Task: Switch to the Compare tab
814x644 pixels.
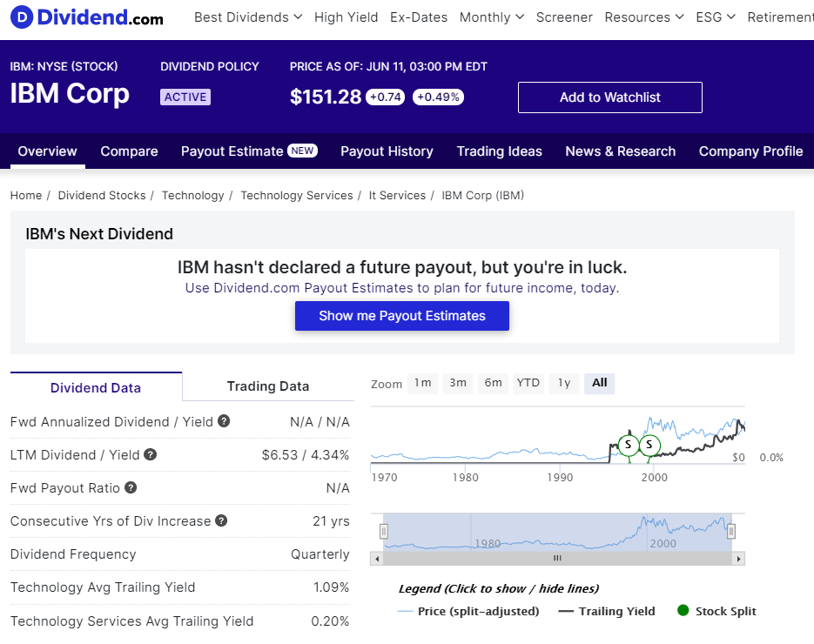Action: pyautogui.click(x=129, y=151)
